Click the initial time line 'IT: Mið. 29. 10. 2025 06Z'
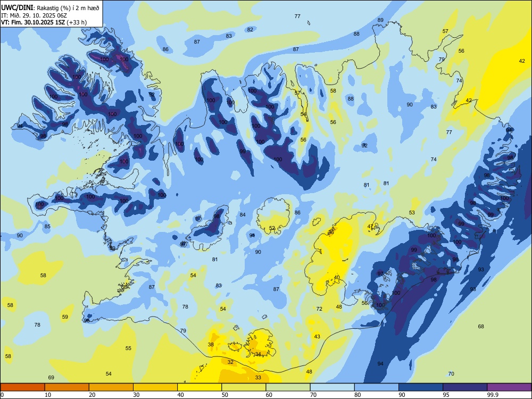The width and height of the screenshot is (532, 399). 34,15
